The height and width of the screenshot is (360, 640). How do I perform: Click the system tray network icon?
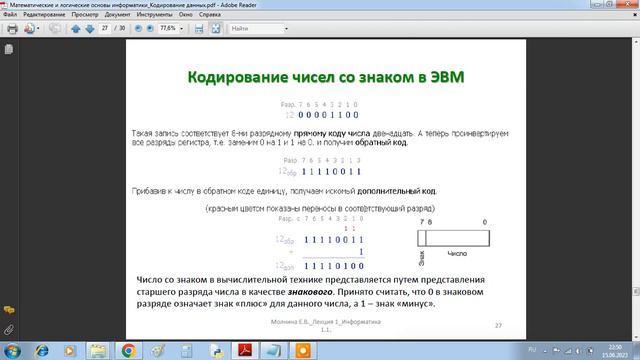point(568,351)
